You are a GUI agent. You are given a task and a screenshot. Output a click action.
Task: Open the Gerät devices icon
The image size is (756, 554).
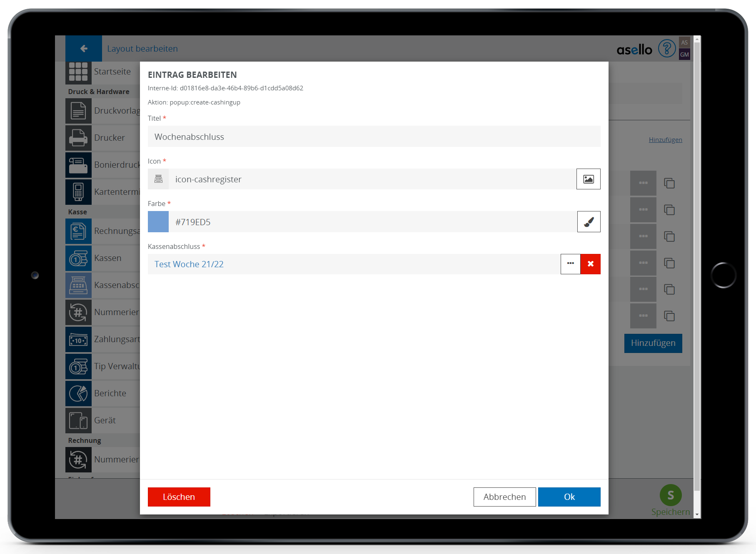[x=78, y=420]
